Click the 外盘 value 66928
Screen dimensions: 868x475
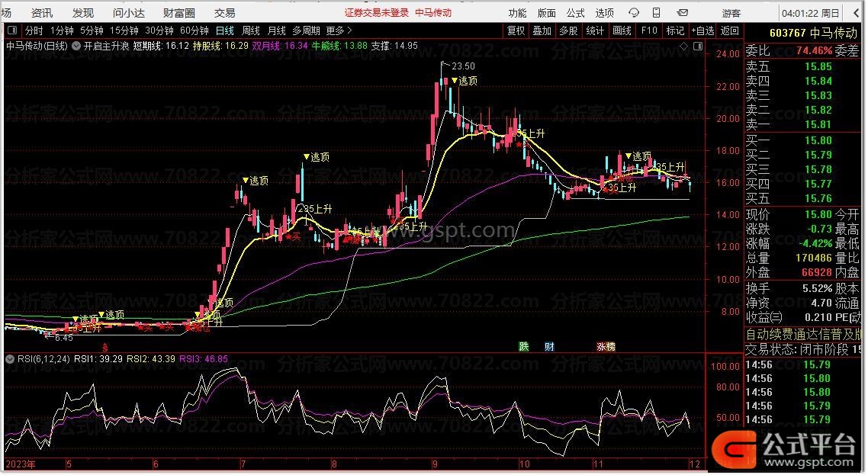(x=817, y=272)
